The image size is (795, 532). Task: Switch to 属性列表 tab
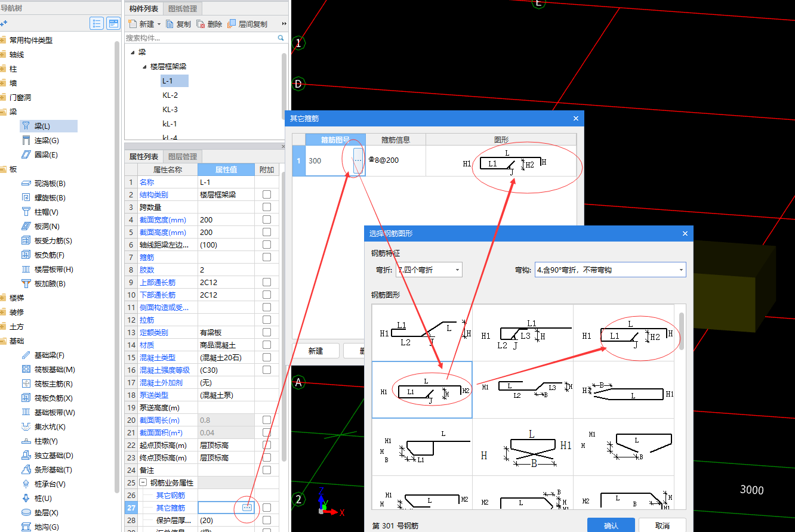click(144, 157)
